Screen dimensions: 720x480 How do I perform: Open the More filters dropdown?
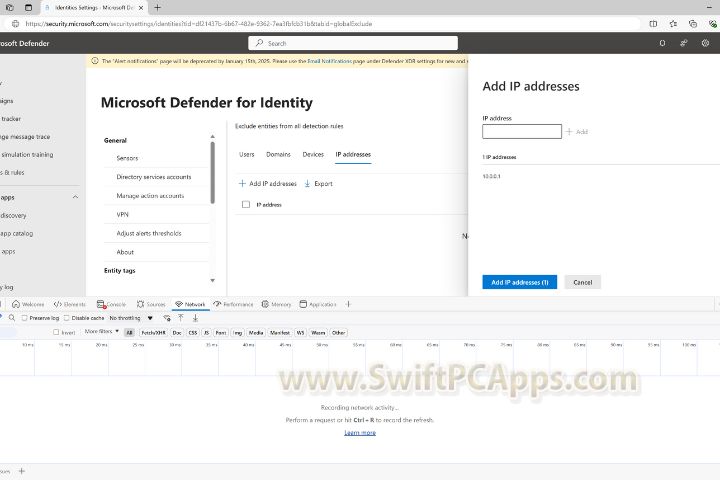click(102, 331)
